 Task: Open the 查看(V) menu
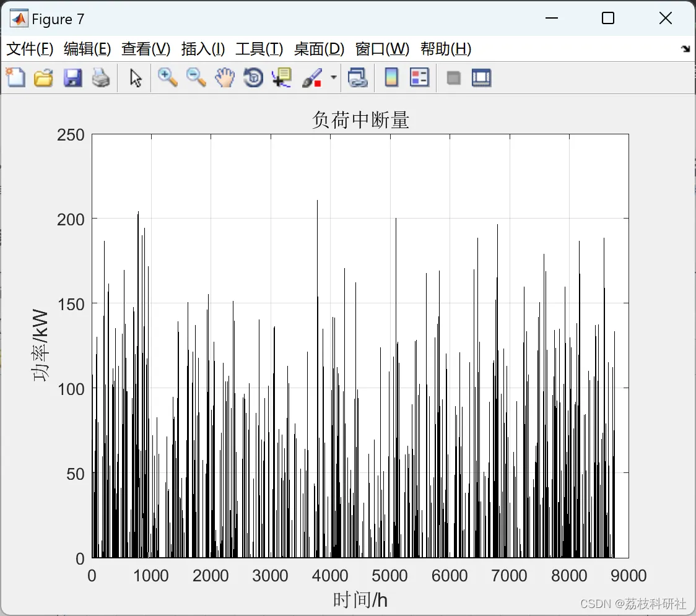(146, 49)
